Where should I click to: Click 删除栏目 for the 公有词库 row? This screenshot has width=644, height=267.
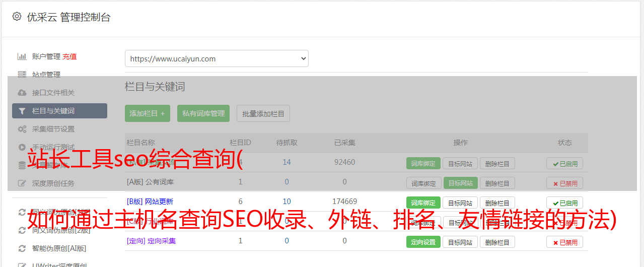pyautogui.click(x=497, y=183)
